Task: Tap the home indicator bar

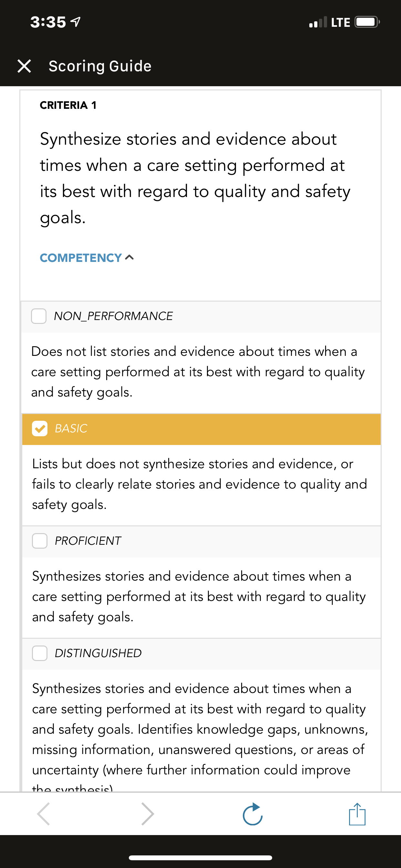Action: 200,858
